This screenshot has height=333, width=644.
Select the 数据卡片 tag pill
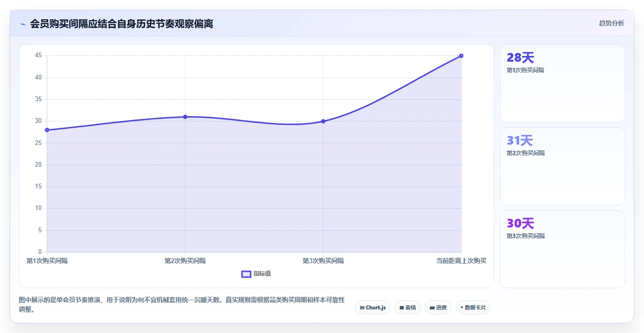coord(473,307)
